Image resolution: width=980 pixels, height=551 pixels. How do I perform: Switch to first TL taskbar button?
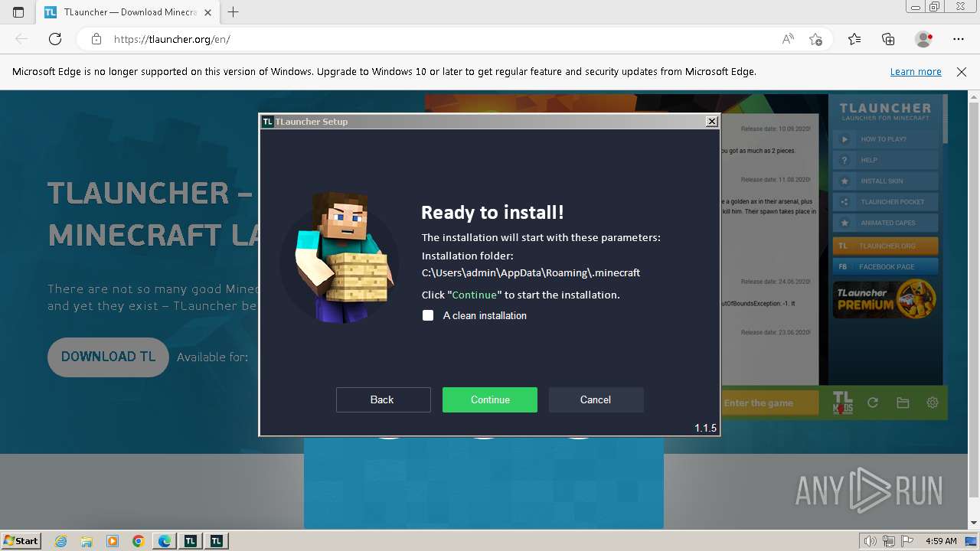pos(191,541)
